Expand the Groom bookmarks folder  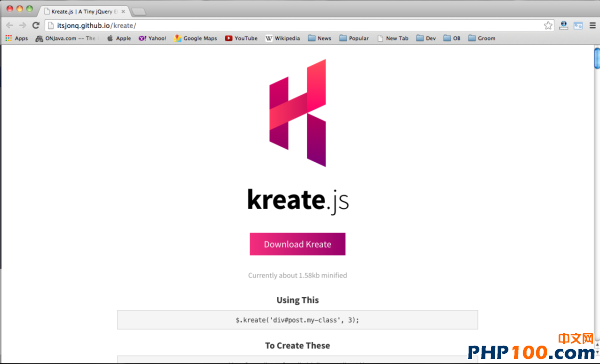[x=481, y=38]
